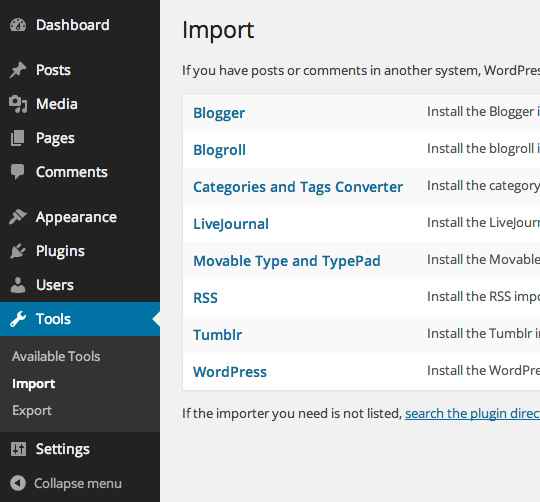
Task: Open the RSS importer link
Action: click(205, 298)
